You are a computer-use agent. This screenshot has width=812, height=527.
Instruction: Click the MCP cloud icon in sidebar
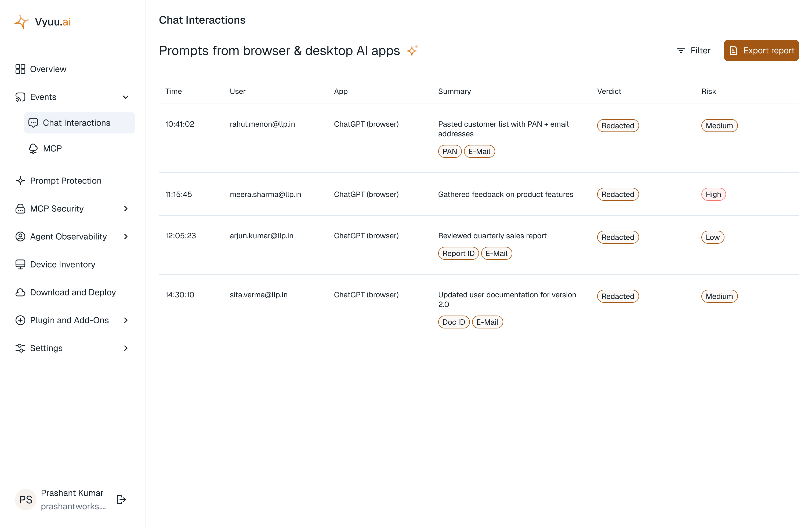click(x=33, y=149)
